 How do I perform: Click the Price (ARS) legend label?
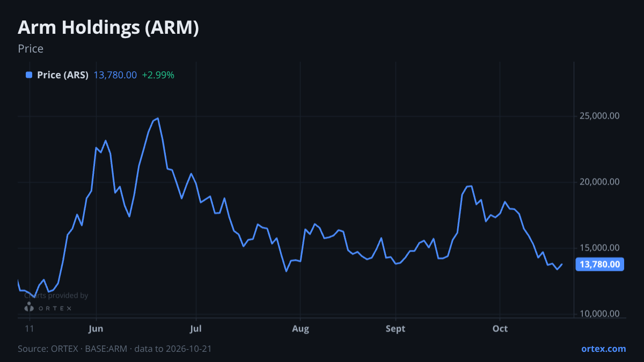(x=63, y=75)
